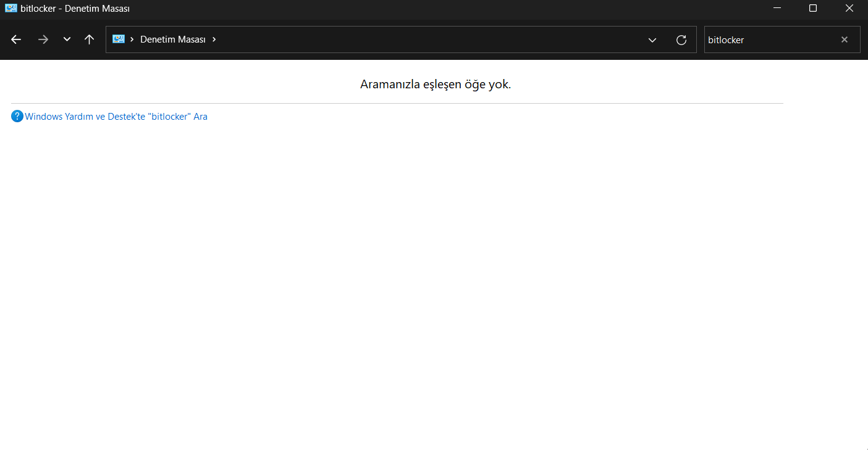Go back to the previous page
Screen dimensions: 868x450
pos(16,40)
